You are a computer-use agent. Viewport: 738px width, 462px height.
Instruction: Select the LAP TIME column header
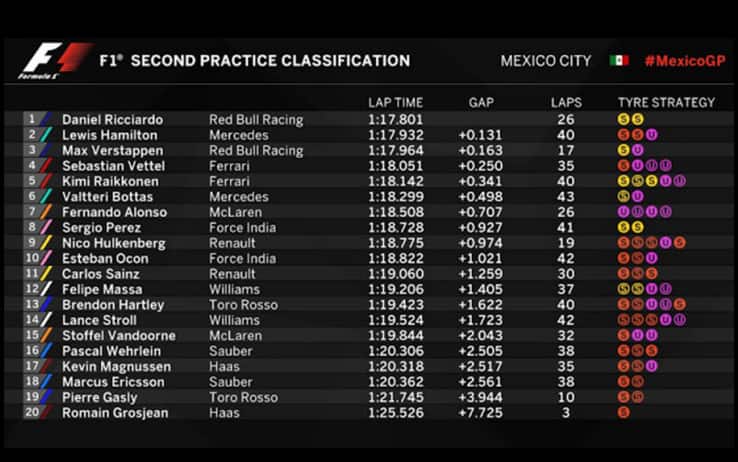[395, 102]
